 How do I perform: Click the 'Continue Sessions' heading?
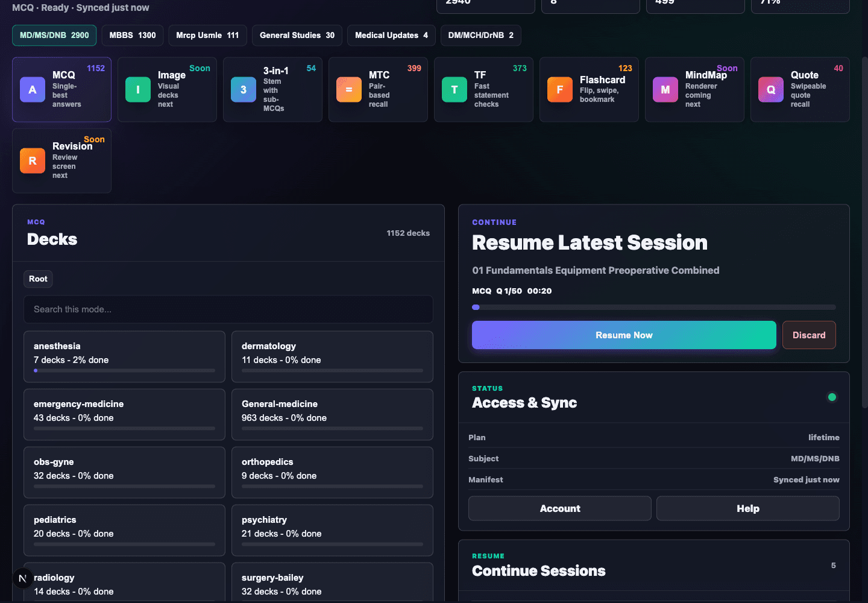point(538,571)
